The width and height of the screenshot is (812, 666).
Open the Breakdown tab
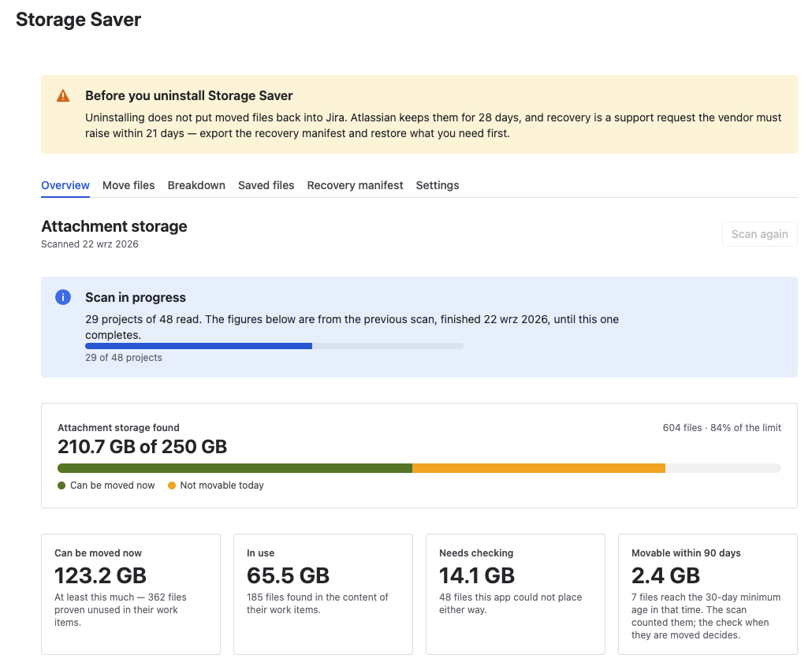click(x=196, y=185)
